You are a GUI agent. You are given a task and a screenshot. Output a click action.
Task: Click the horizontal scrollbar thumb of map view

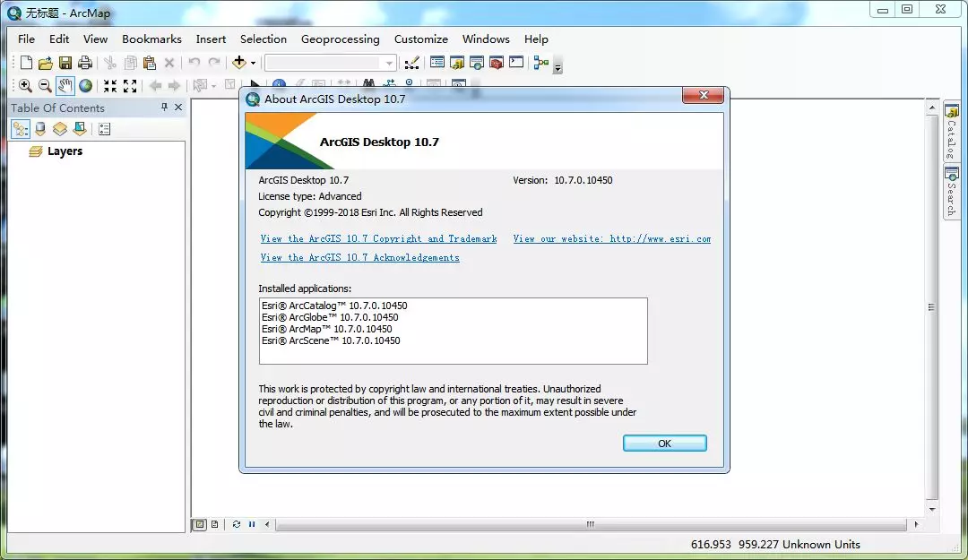click(590, 524)
